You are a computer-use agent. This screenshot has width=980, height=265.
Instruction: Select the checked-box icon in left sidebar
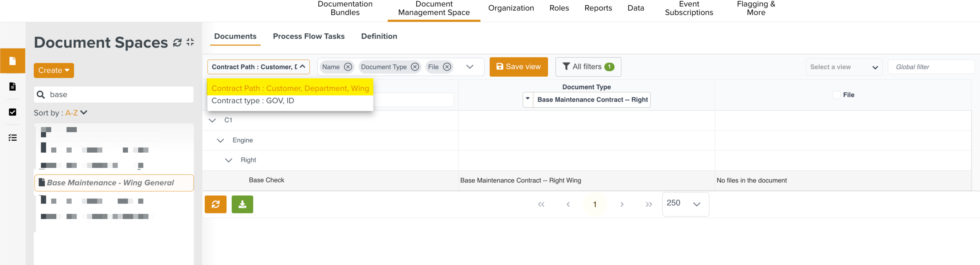click(x=13, y=112)
